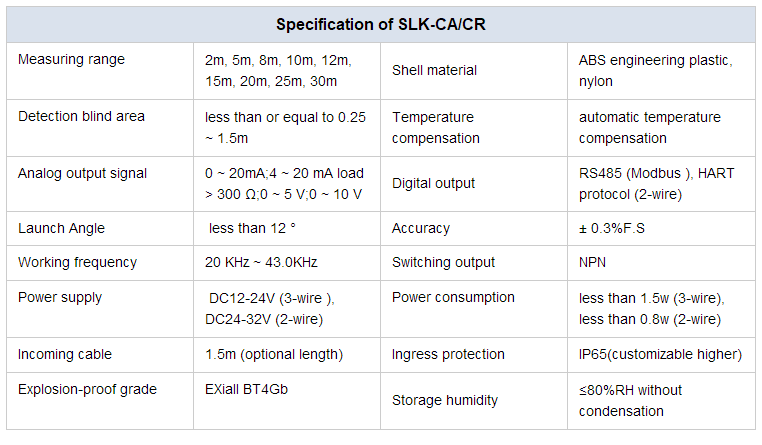Select the 'Analog output signal' label

click(x=82, y=173)
